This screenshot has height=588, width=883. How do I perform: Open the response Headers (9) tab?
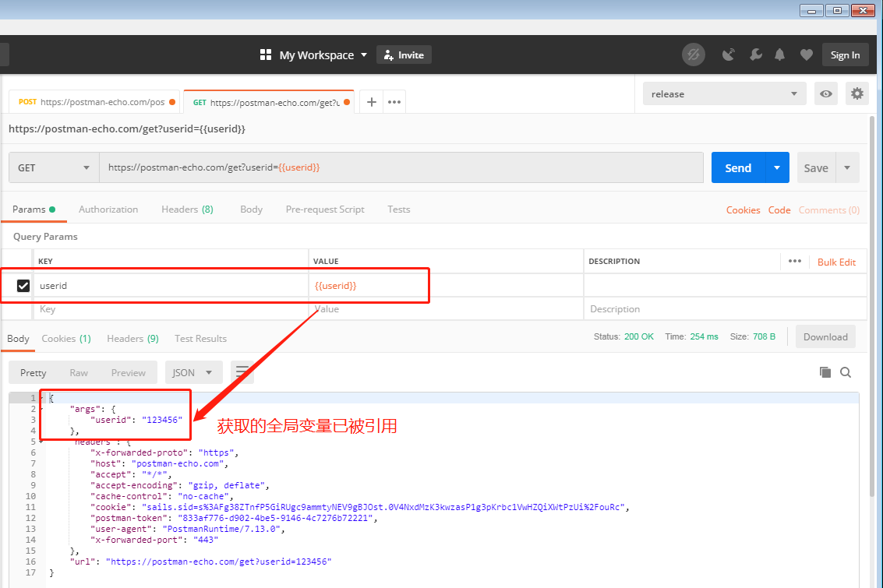(133, 339)
